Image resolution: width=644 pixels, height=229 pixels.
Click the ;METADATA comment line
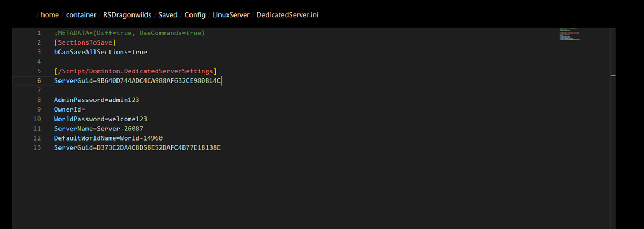click(129, 33)
